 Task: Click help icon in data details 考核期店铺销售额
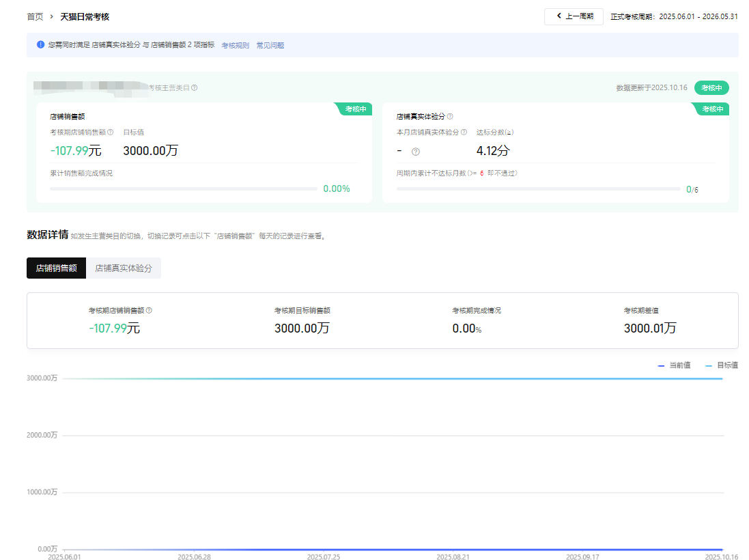click(149, 310)
